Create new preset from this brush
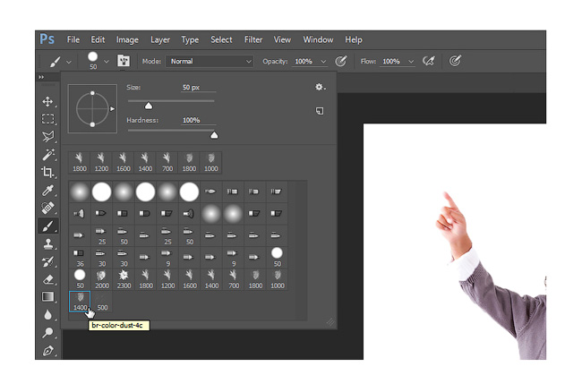This screenshot has height=392, width=582. coord(320,111)
